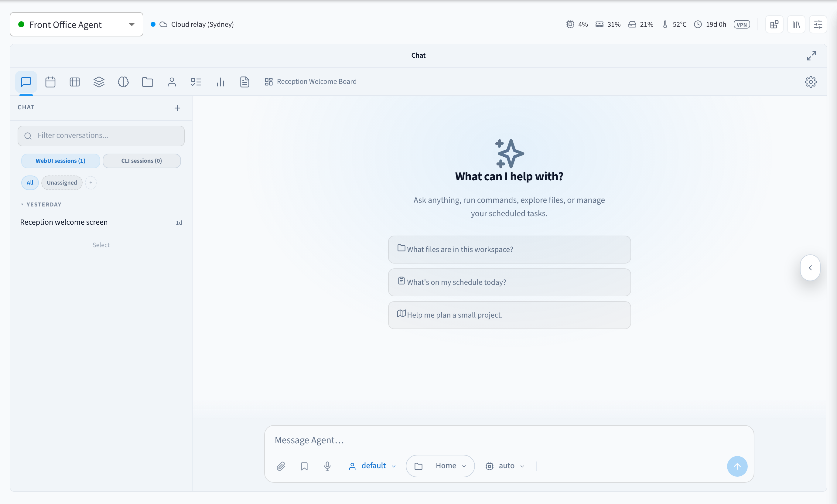Expand chat panel to fullscreen
Screen dimensions: 837x504
pos(811,56)
